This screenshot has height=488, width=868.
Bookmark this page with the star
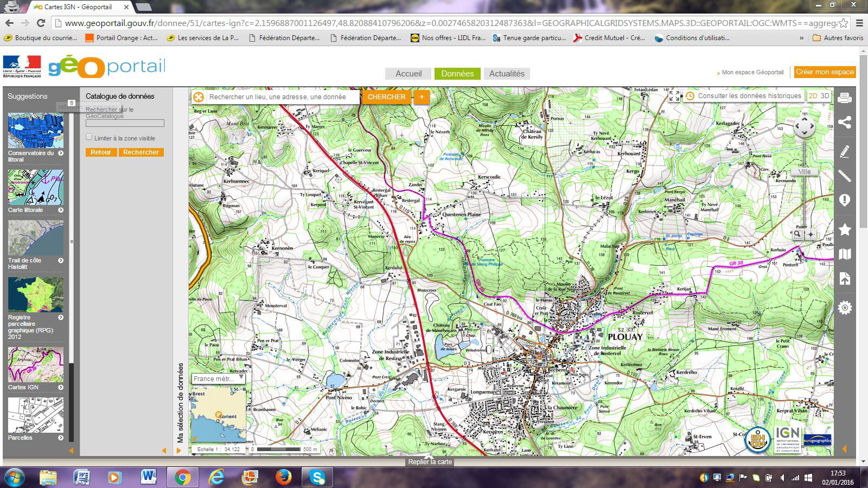tap(843, 23)
